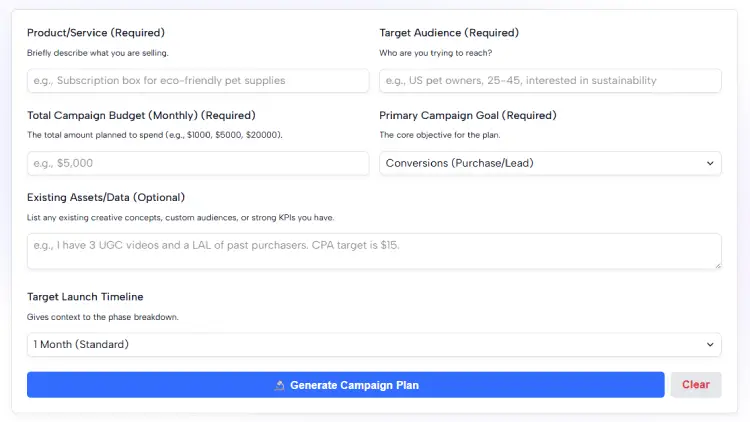
Task: Open the Primary Campaign Goal dropdown
Action: coord(550,163)
